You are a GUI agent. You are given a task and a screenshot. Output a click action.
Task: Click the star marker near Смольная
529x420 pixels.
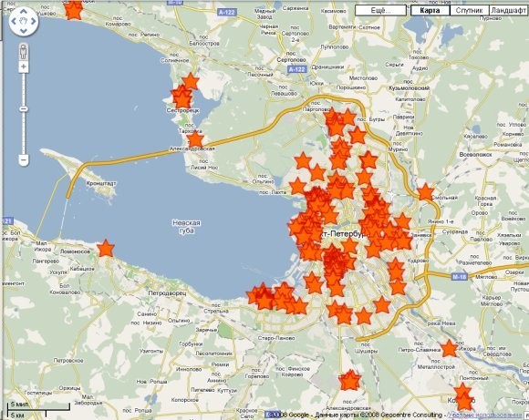[425, 192]
